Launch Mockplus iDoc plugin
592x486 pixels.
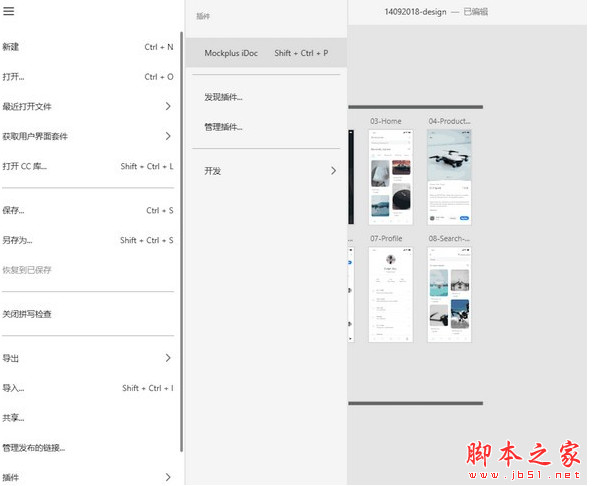pyautogui.click(x=266, y=53)
